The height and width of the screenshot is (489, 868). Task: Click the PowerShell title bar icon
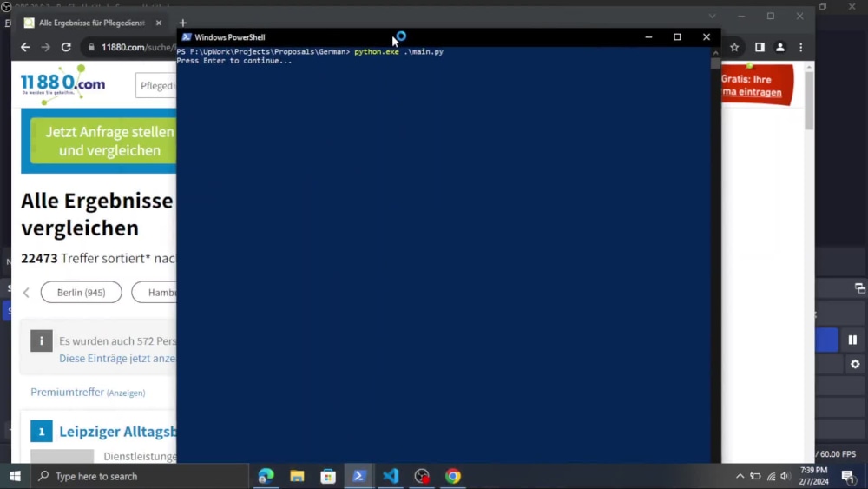pyautogui.click(x=187, y=37)
